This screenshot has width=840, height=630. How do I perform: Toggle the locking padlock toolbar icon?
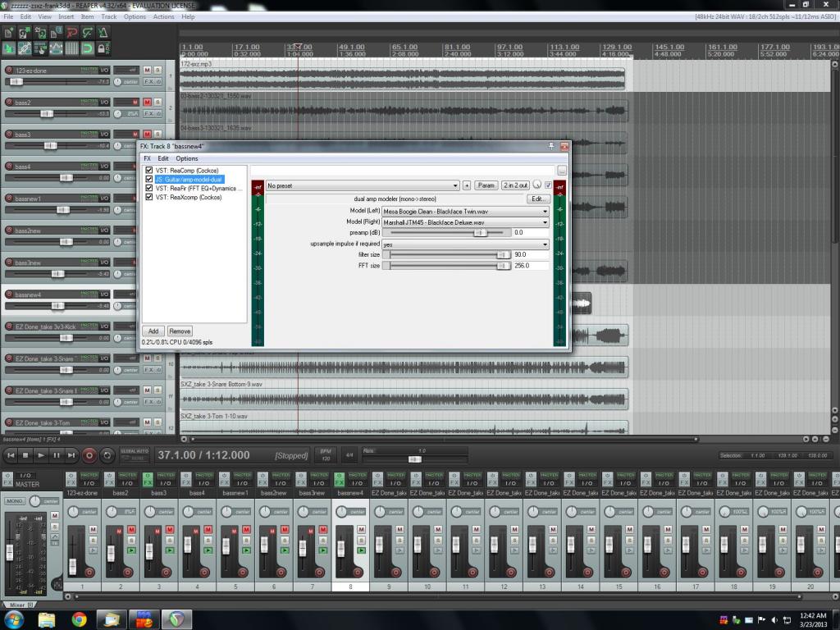pos(103,49)
